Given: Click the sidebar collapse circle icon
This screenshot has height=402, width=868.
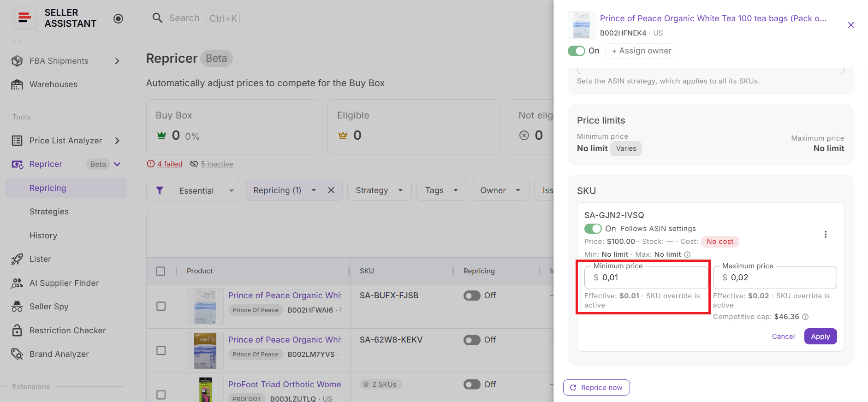Looking at the screenshot, I should [x=119, y=18].
